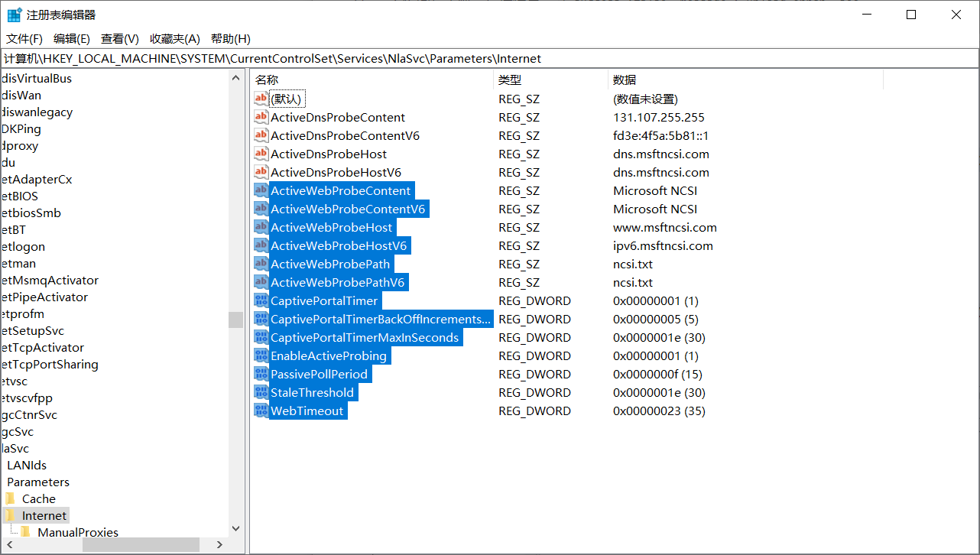The width and height of the screenshot is (980, 555).
Task: Click the ActiveWebProbeContentV6 value icon
Action: (x=261, y=209)
